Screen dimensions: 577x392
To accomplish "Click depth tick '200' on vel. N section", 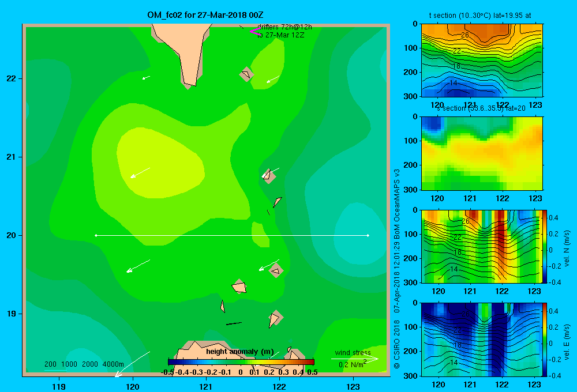I will point(410,258).
